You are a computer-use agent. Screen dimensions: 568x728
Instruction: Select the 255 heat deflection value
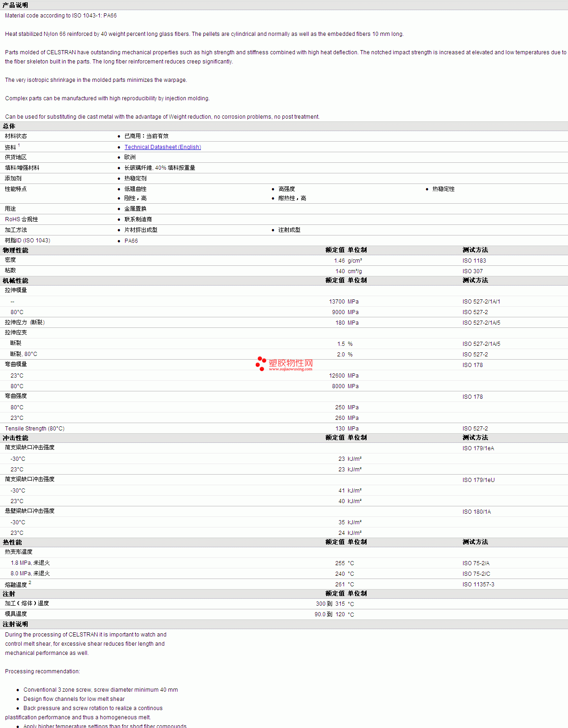(340, 563)
